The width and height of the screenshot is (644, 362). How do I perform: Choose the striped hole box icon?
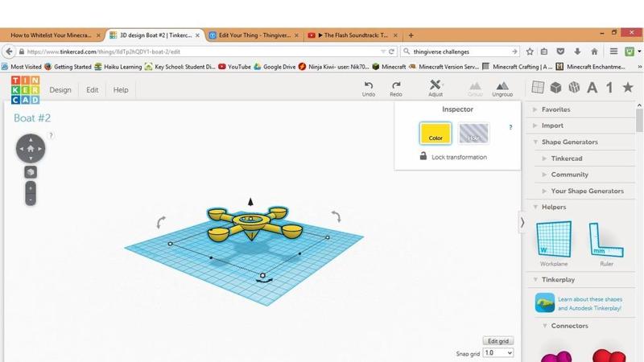coord(574,88)
